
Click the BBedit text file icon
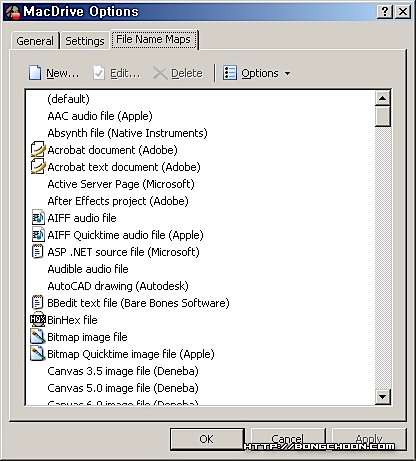[37, 303]
